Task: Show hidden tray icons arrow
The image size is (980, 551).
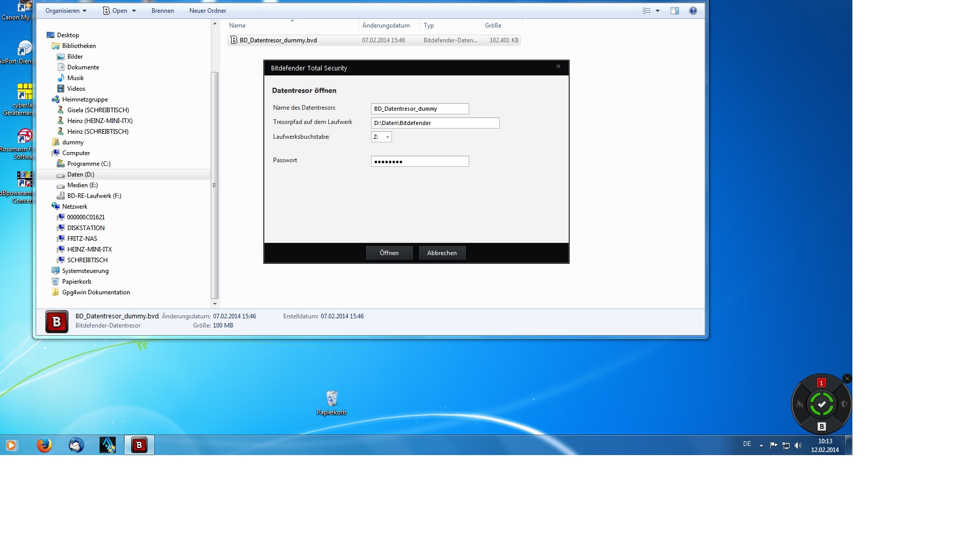Action: 761,445
